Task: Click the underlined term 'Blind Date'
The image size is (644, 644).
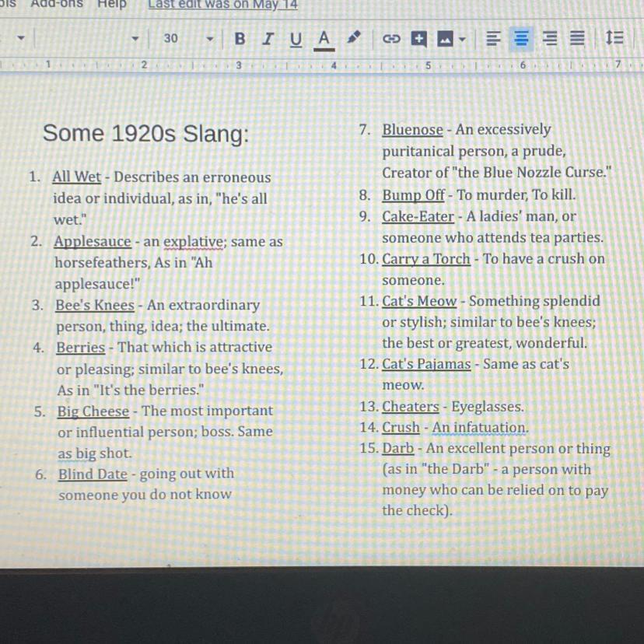Action: tap(93, 474)
